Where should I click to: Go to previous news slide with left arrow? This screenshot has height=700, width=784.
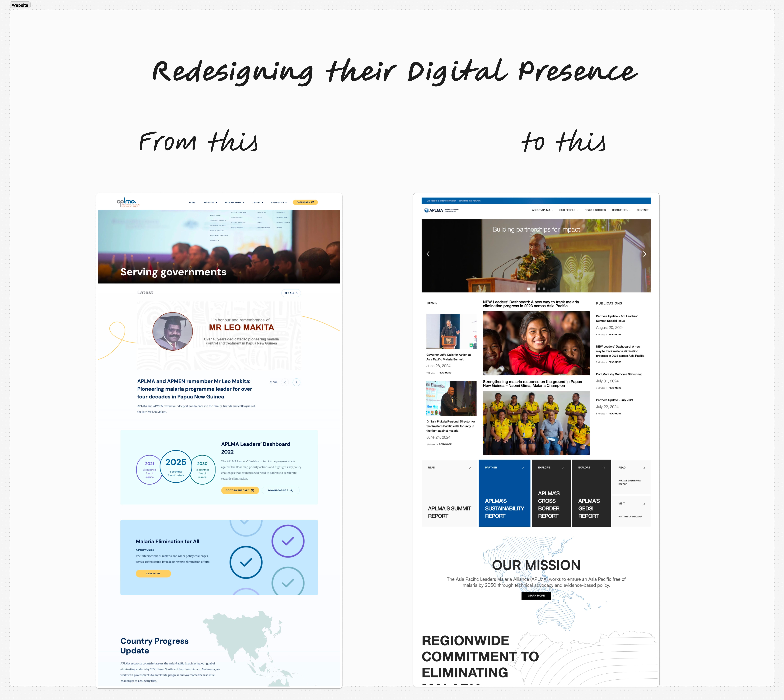285,382
